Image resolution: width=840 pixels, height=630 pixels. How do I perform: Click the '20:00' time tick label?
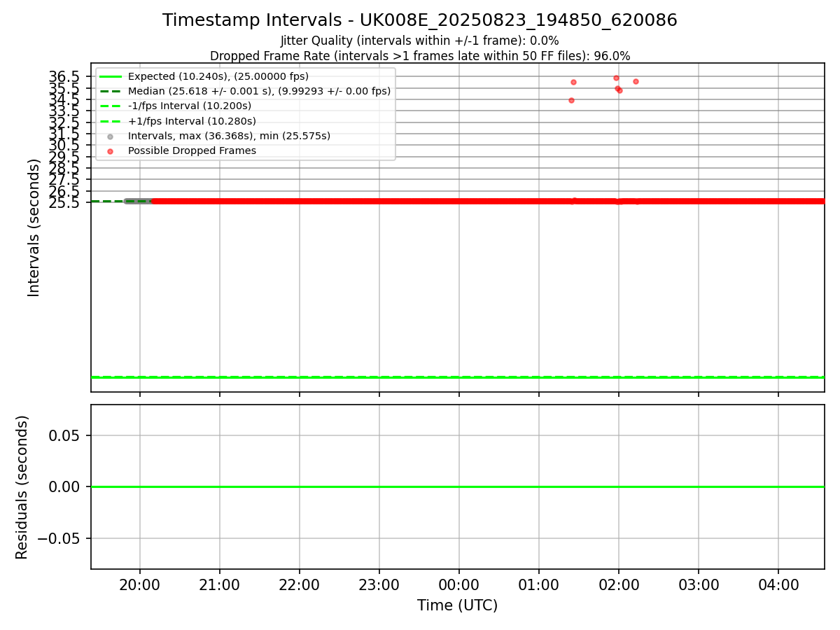(140, 584)
